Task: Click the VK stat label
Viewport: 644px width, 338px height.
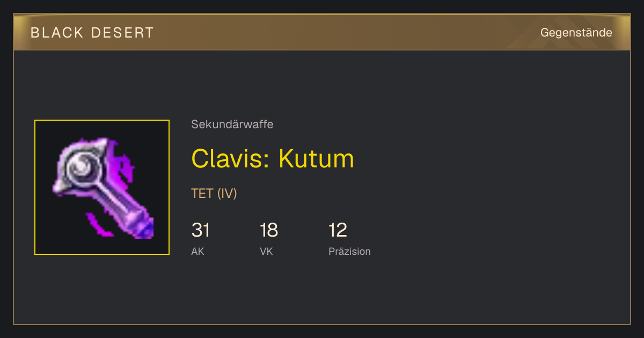Action: (x=266, y=251)
